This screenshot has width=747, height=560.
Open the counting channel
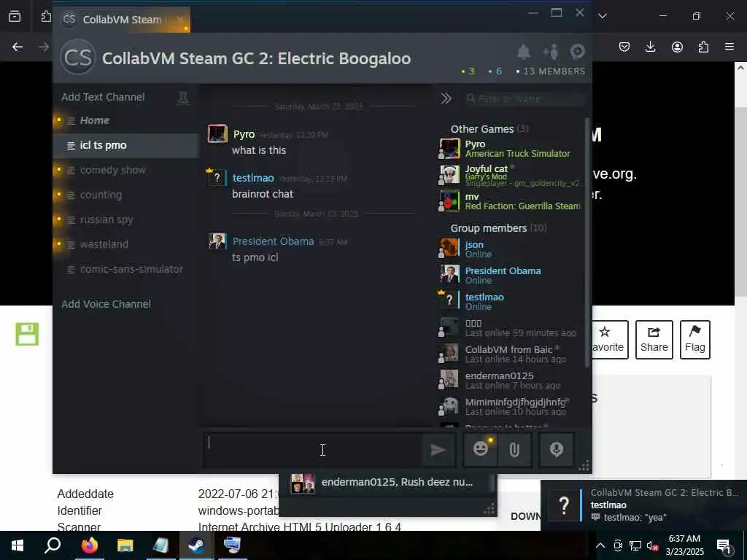tap(125, 195)
